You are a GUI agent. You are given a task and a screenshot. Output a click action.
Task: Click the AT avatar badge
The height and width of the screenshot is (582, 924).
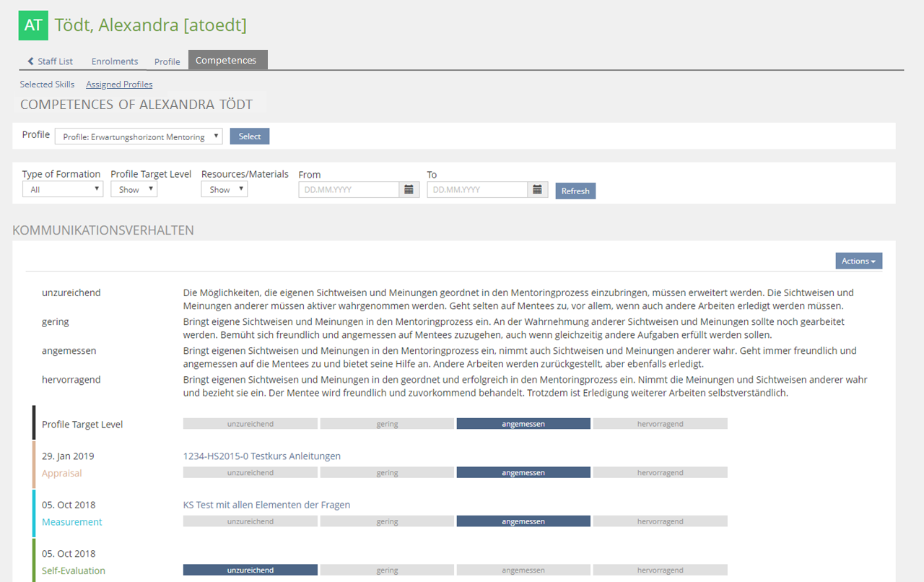point(33,25)
